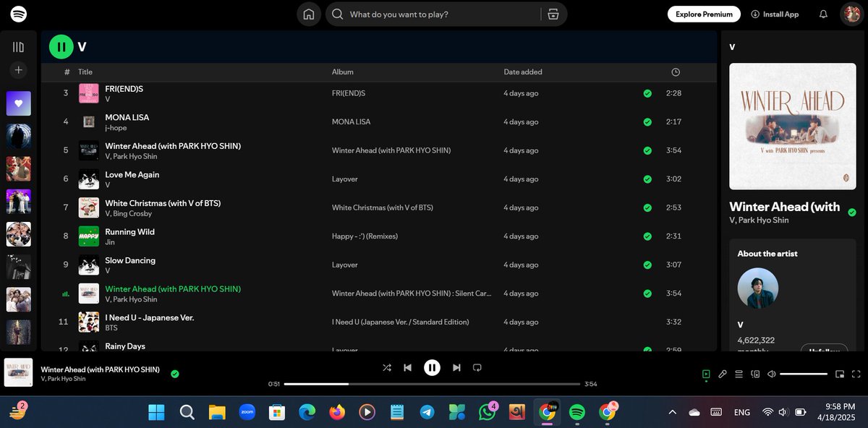Pause the V playlist with green header button
The width and height of the screenshot is (868, 428).
click(x=61, y=47)
